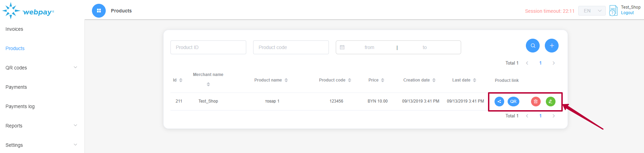Focus the Product ID input field
The image size is (644, 153).
(208, 47)
